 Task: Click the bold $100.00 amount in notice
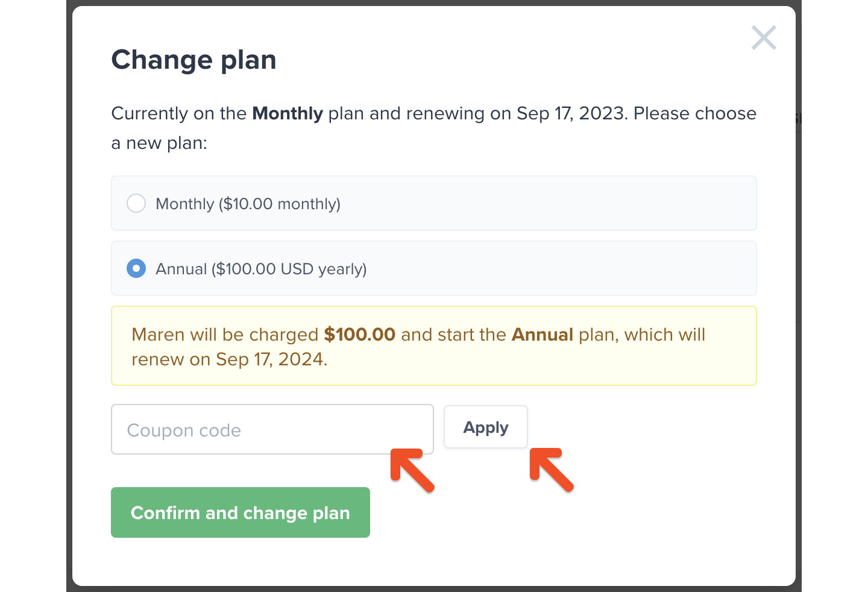[x=359, y=335]
